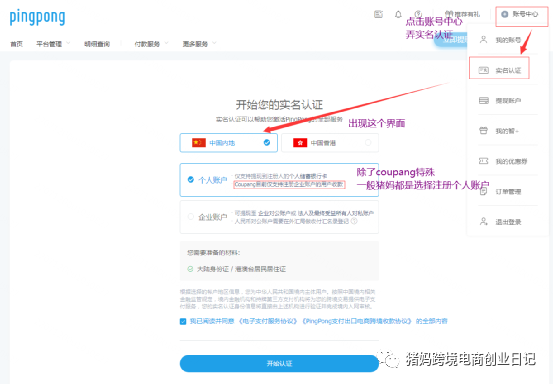
Task: Click the card icon beside 提现账户
Action: (x=484, y=100)
